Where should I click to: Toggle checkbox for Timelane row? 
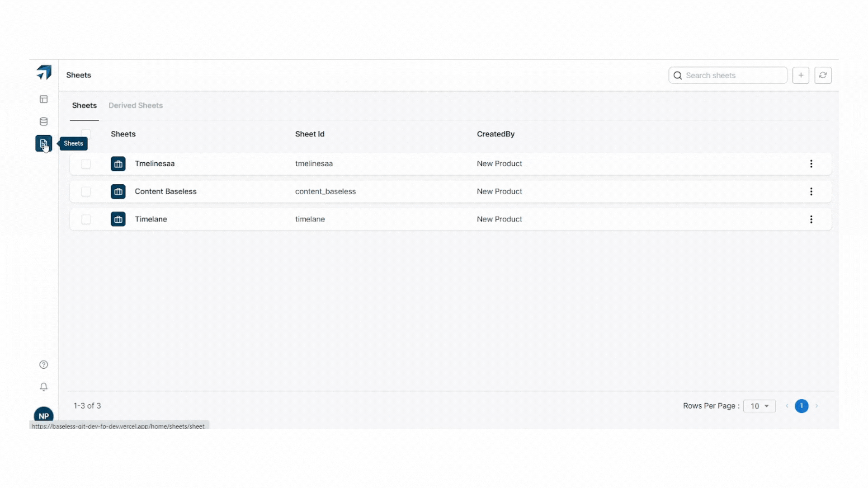pyautogui.click(x=85, y=219)
